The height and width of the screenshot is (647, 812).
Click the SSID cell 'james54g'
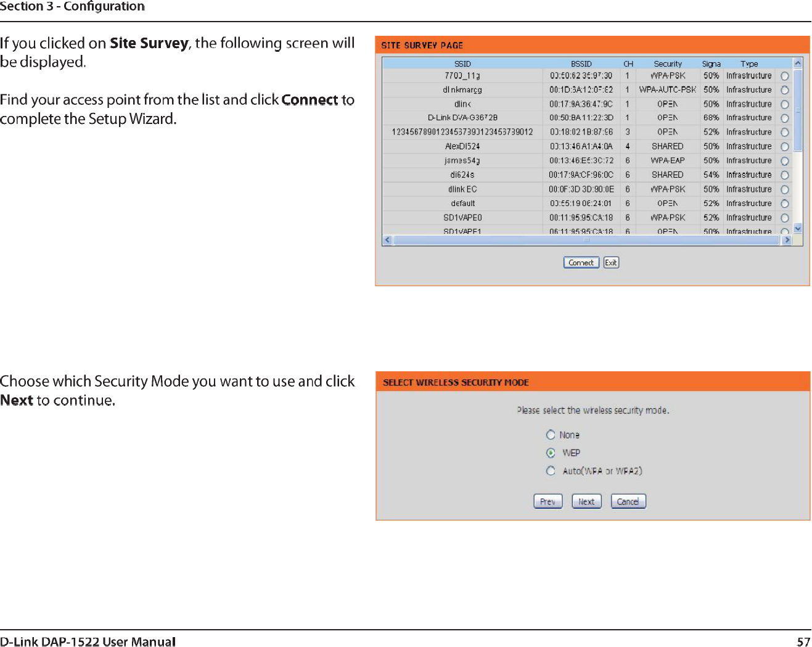click(462, 161)
